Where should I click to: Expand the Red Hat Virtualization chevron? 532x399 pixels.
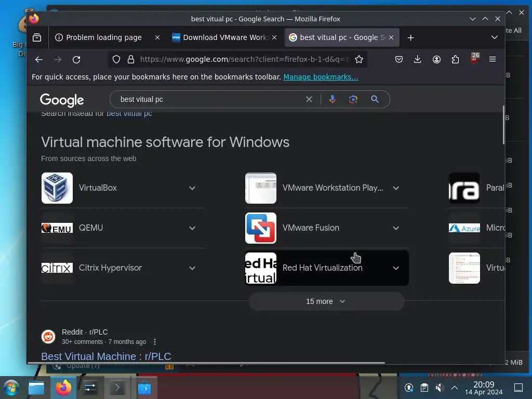[x=396, y=268]
